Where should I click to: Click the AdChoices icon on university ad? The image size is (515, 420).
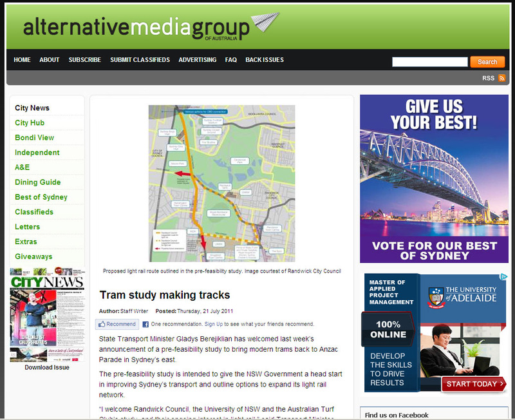tap(504, 278)
